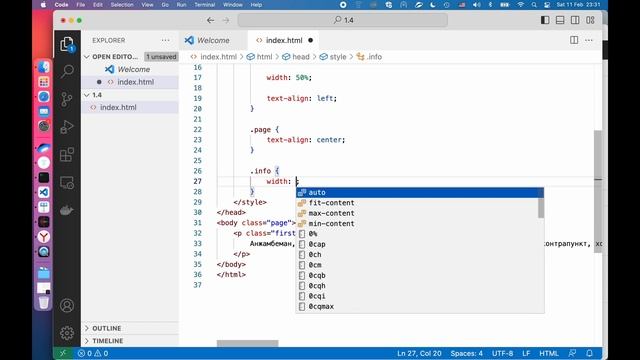The image size is (640, 360).
Task: Switch to the index.html editor tab
Action: 284,40
